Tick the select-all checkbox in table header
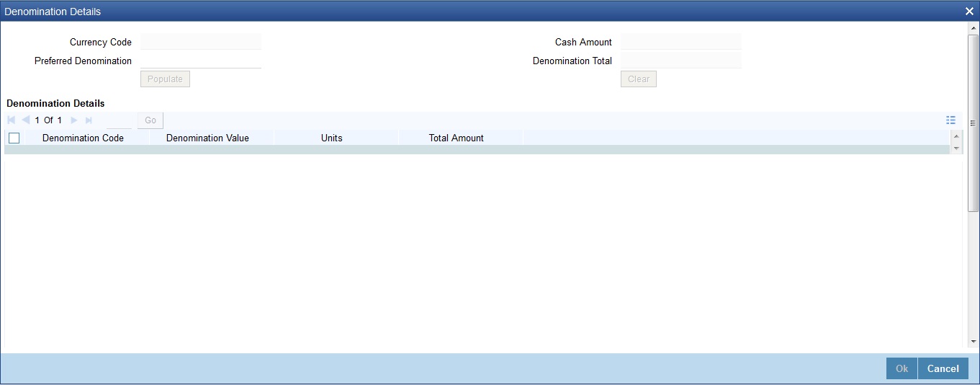 [x=14, y=138]
